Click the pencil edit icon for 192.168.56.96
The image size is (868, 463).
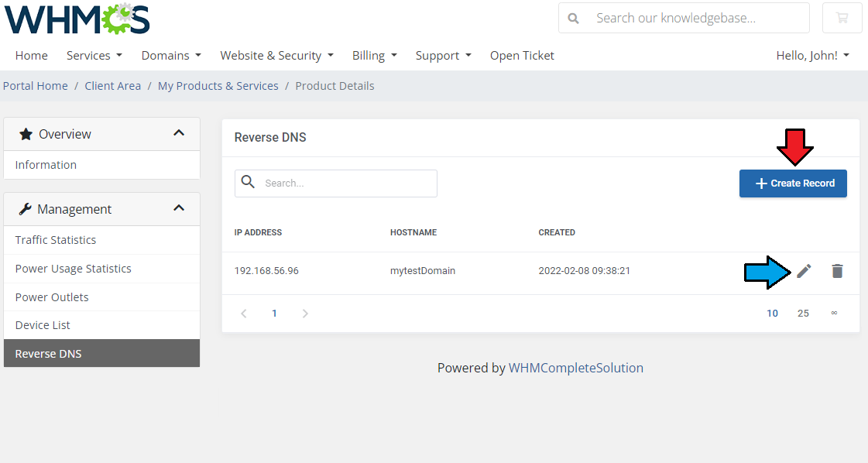[804, 271]
